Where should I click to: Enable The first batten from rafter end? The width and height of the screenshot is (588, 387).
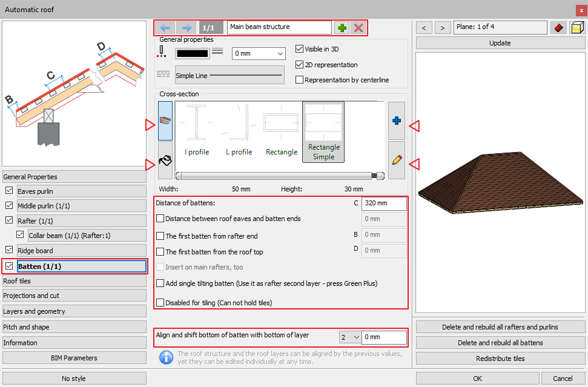point(160,236)
